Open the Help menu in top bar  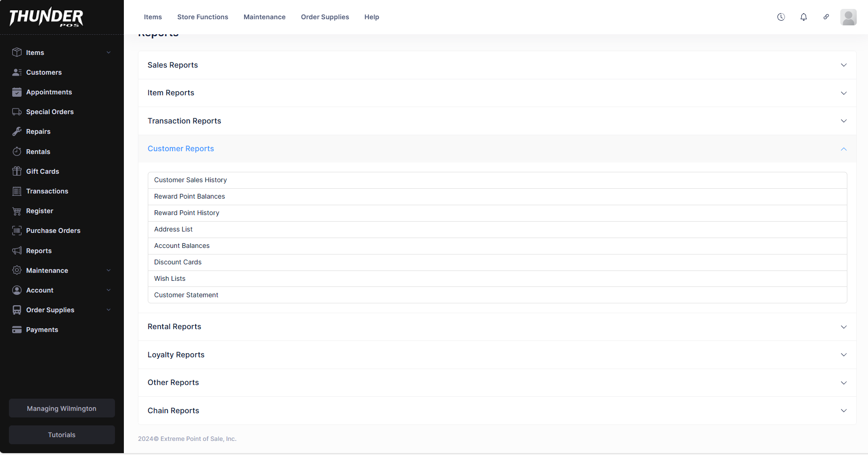pyautogui.click(x=372, y=17)
